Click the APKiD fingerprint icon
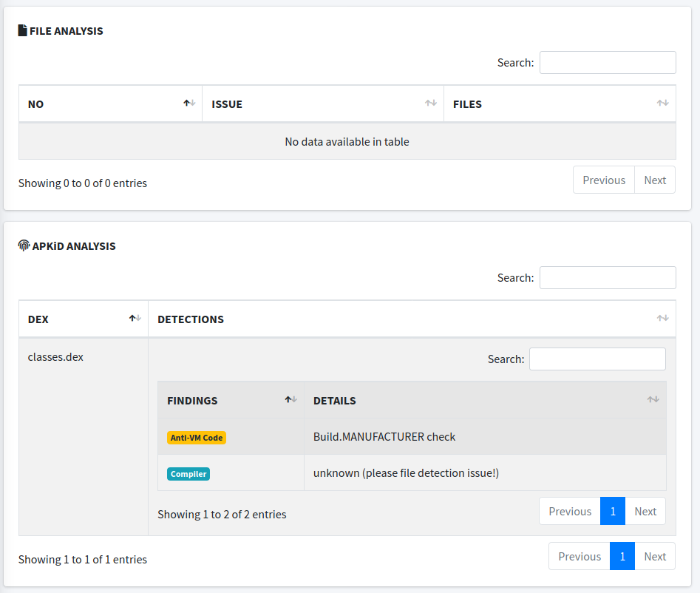The image size is (700, 593). 24,245
